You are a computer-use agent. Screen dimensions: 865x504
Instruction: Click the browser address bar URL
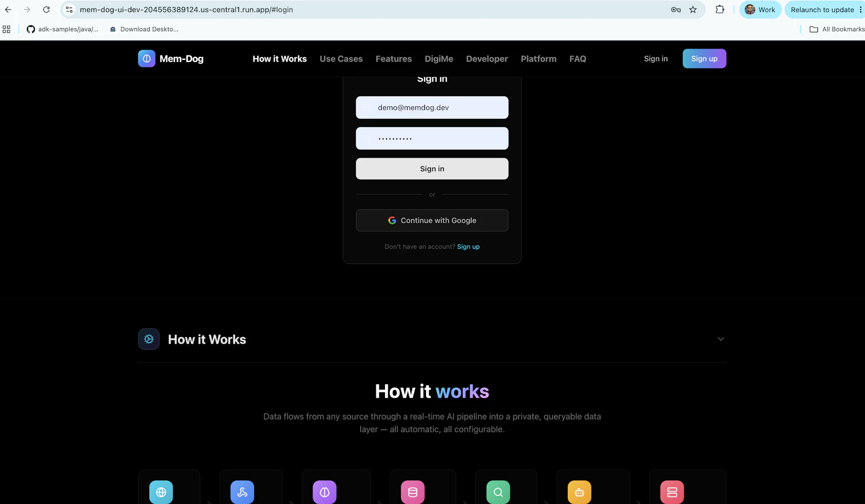coord(187,10)
